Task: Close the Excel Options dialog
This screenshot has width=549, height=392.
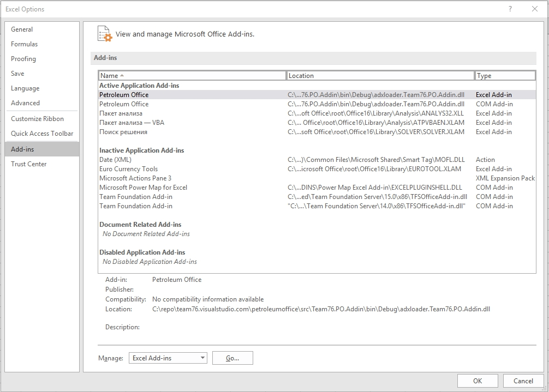Action: pos(535,9)
